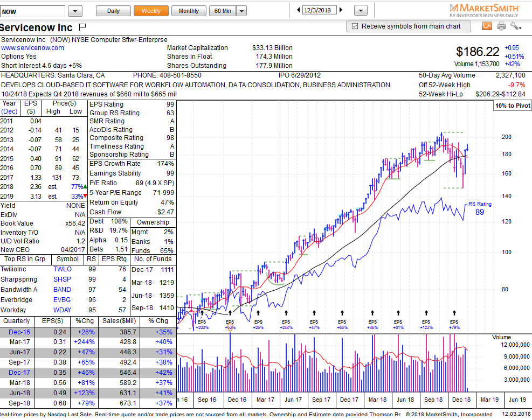Image resolution: width=532 pixels, height=420 pixels.
Task: Click the P/E Ratio label
Action: (x=103, y=183)
